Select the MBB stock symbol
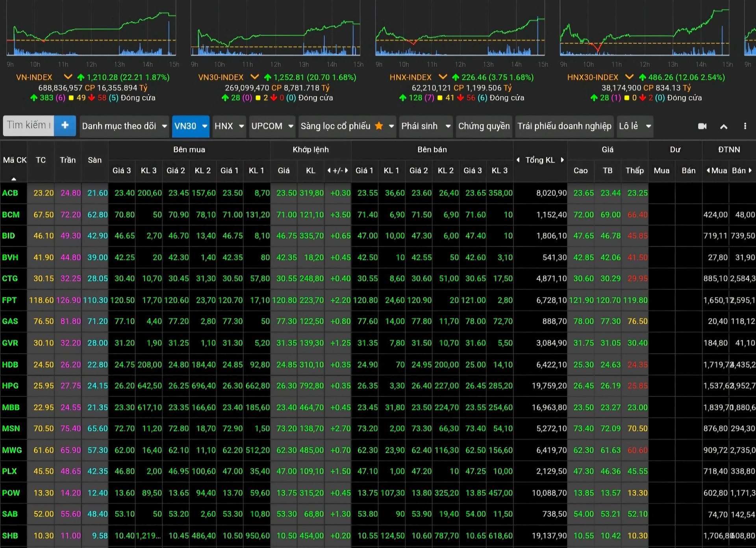This screenshot has width=756, height=548. [11, 407]
